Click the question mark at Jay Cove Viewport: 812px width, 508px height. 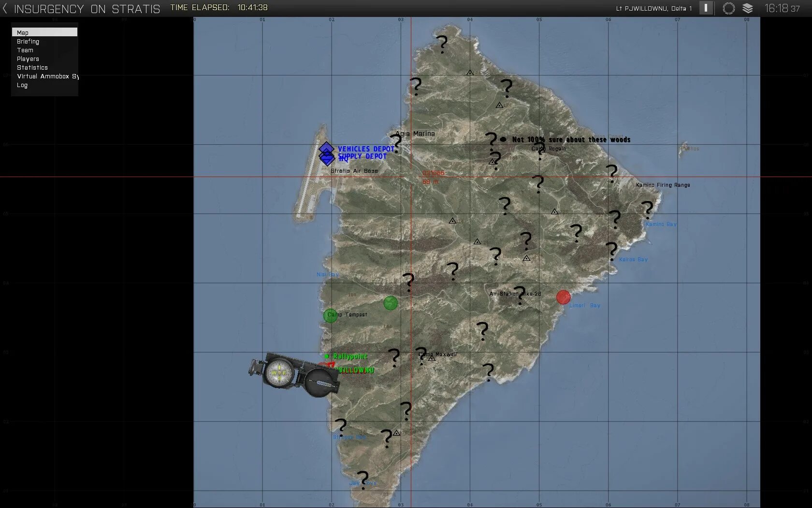tap(362, 480)
